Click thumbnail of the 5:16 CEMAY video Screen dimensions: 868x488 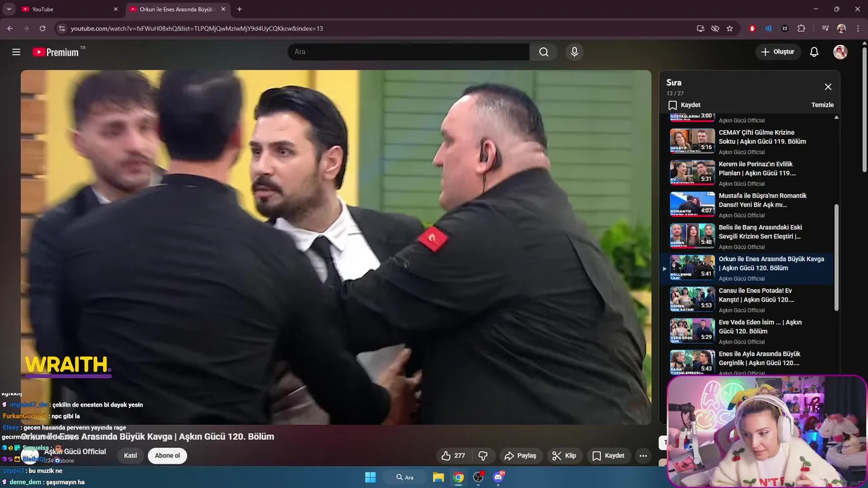point(692,140)
